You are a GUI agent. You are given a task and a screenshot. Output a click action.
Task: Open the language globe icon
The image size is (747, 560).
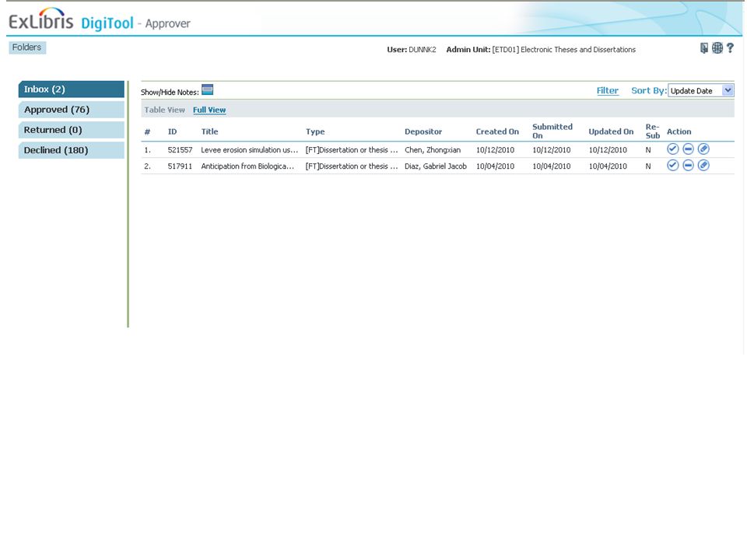[x=717, y=47]
